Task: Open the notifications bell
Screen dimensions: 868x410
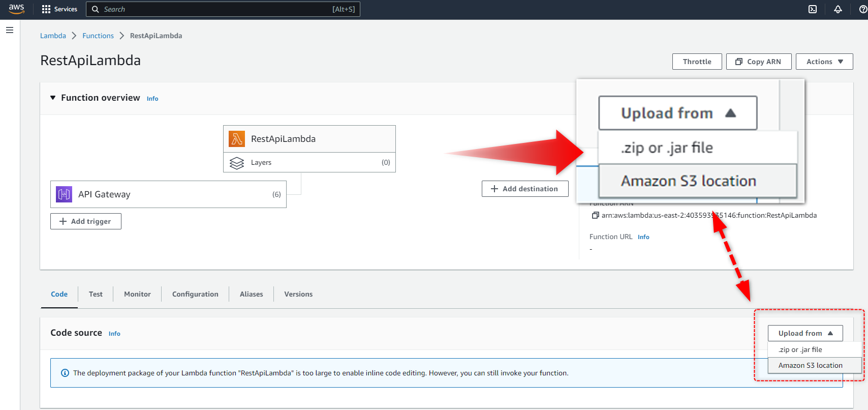Action: point(838,9)
